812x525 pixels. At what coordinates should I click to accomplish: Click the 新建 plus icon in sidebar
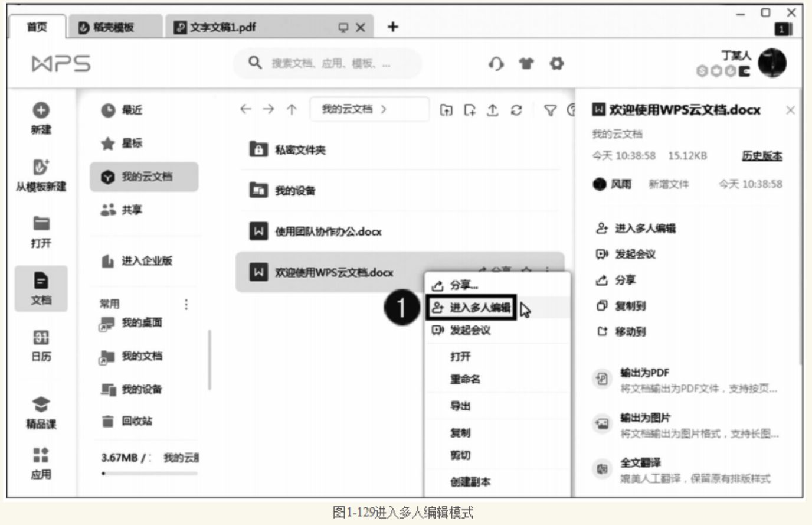[x=41, y=110]
